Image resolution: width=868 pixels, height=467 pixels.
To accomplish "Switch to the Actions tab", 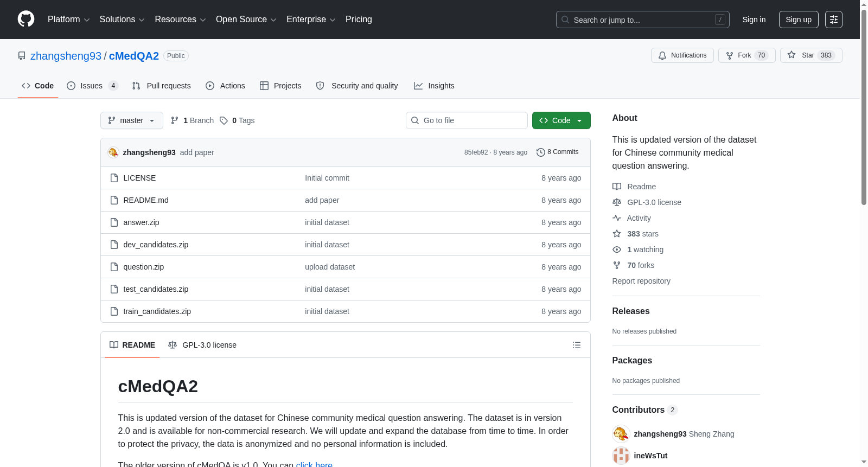I will [226, 86].
